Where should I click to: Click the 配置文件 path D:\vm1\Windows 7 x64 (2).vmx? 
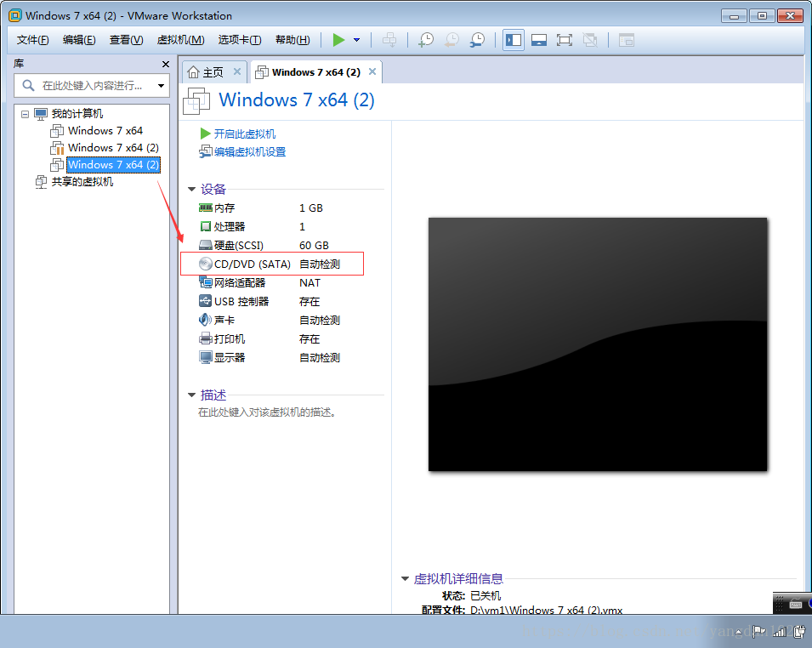(547, 610)
